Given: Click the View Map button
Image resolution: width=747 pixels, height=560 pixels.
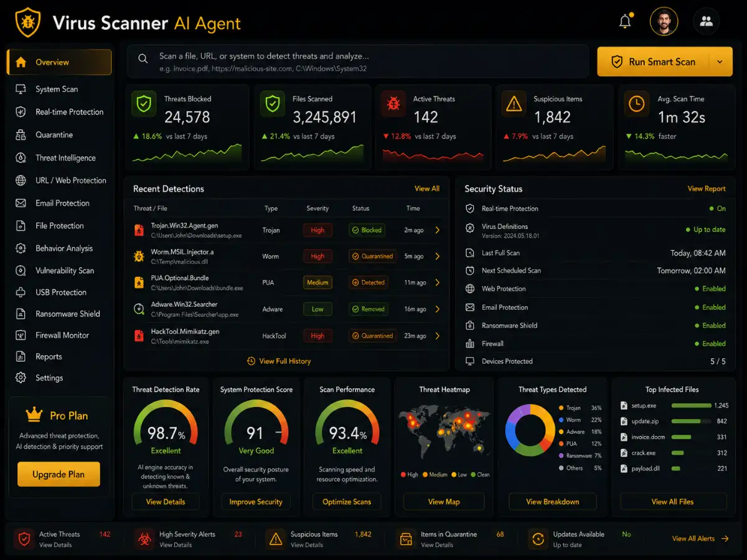Looking at the screenshot, I should 444,502.
